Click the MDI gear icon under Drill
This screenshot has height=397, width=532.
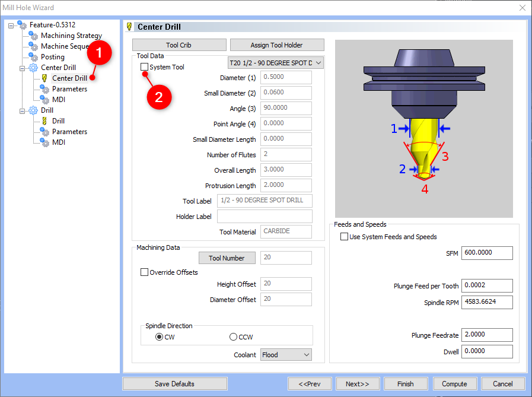point(44,142)
